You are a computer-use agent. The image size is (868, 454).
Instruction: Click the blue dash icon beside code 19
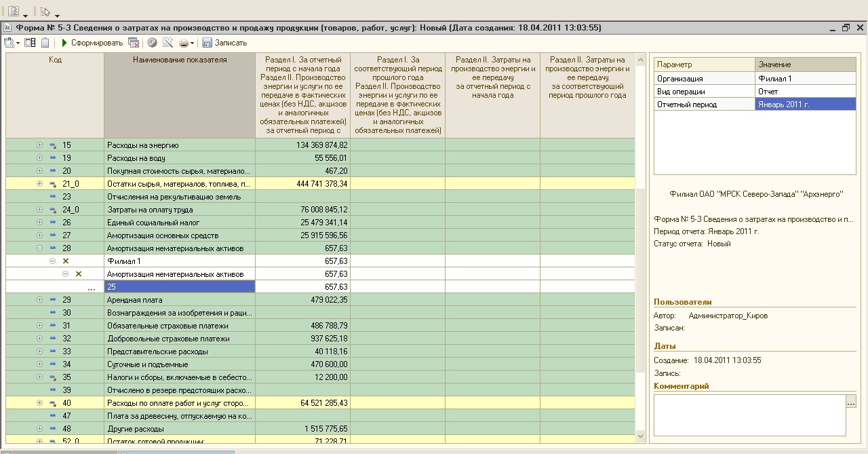53,158
